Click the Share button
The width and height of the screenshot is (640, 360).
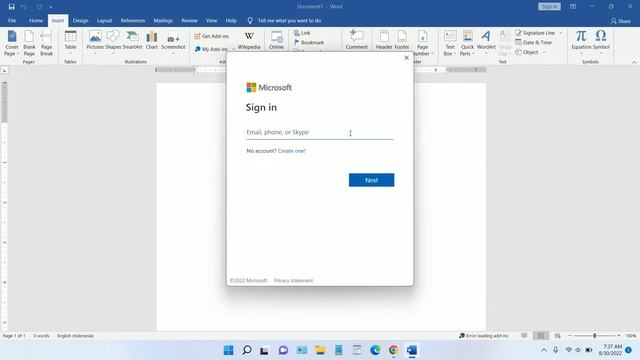coord(621,21)
